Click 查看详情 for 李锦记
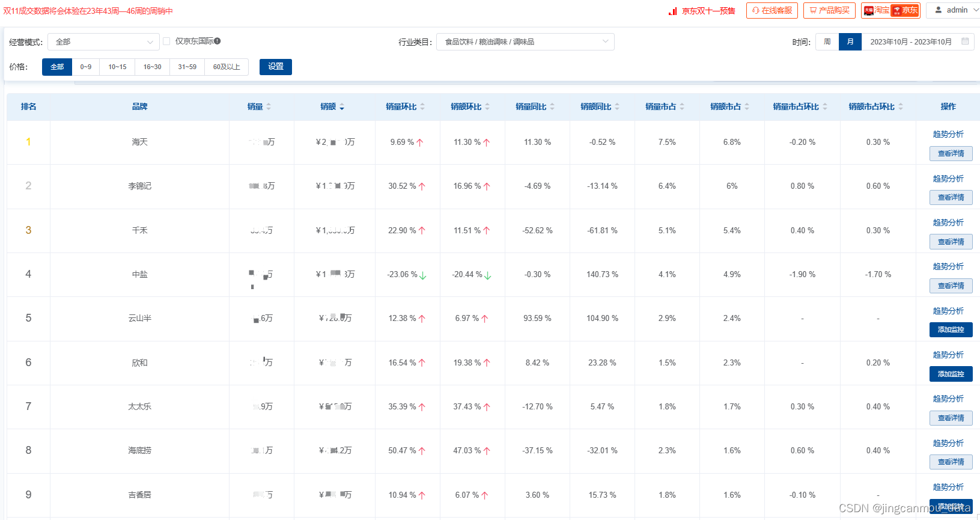The image size is (980, 520). point(951,197)
